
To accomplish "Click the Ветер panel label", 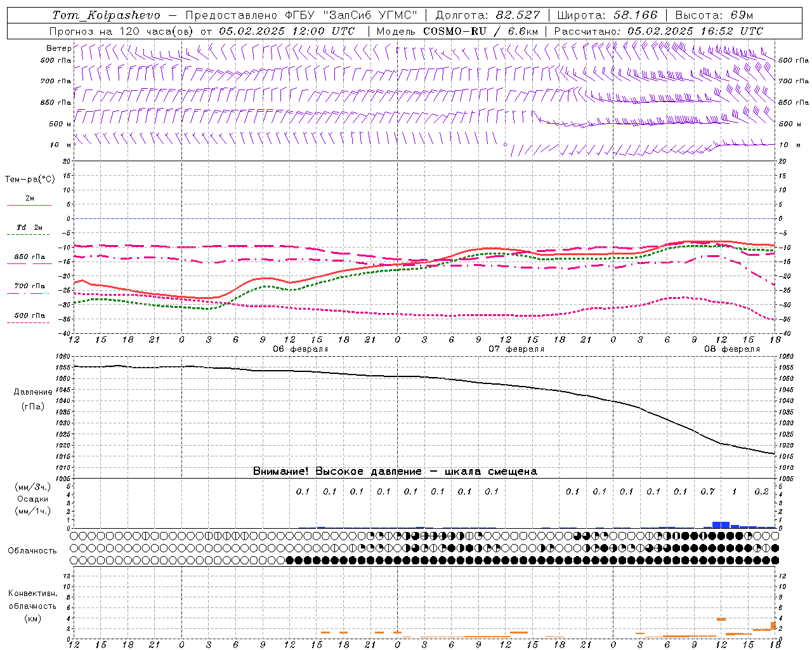I will pyautogui.click(x=58, y=48).
